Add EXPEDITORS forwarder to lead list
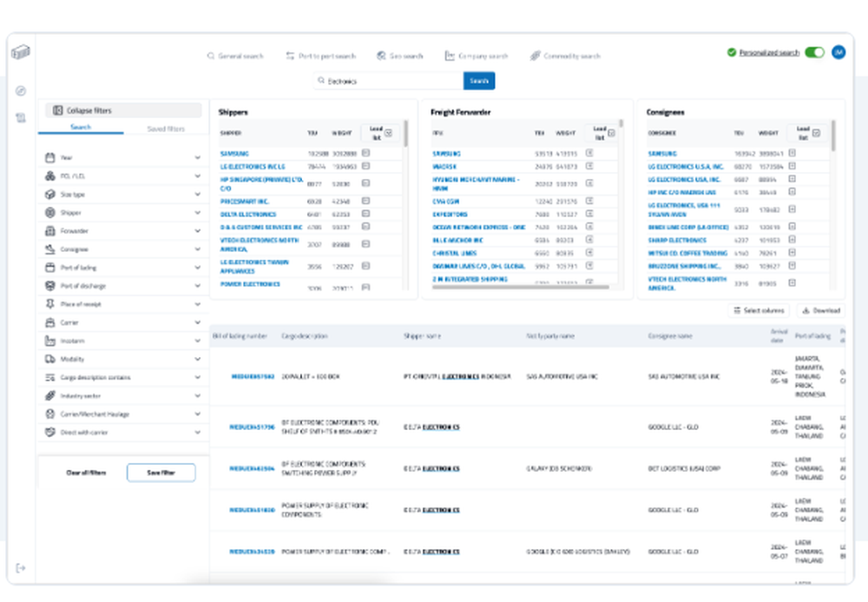This screenshot has height=602, width=868. [x=589, y=214]
